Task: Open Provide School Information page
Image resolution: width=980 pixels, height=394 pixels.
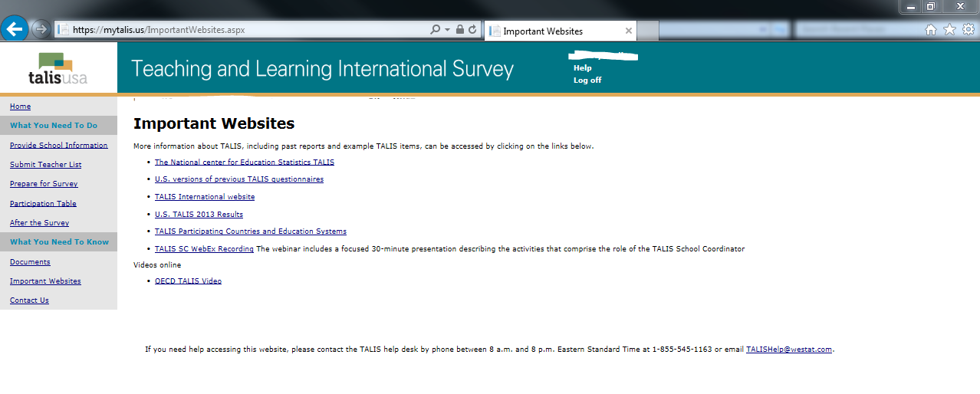Action: tap(59, 146)
